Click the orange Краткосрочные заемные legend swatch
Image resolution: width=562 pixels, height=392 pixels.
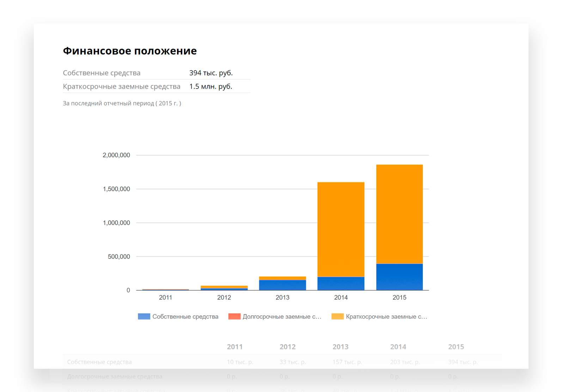click(x=337, y=317)
